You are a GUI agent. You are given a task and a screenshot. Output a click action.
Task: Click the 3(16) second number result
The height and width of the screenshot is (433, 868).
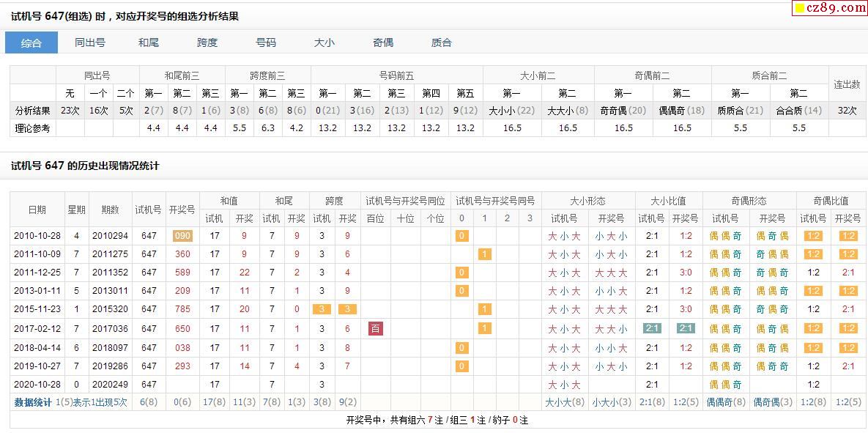click(x=362, y=111)
